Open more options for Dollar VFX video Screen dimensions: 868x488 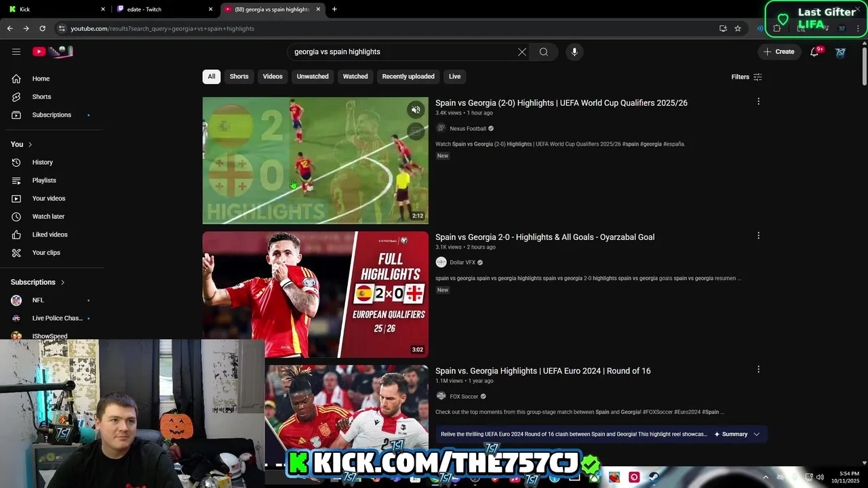[x=758, y=236]
